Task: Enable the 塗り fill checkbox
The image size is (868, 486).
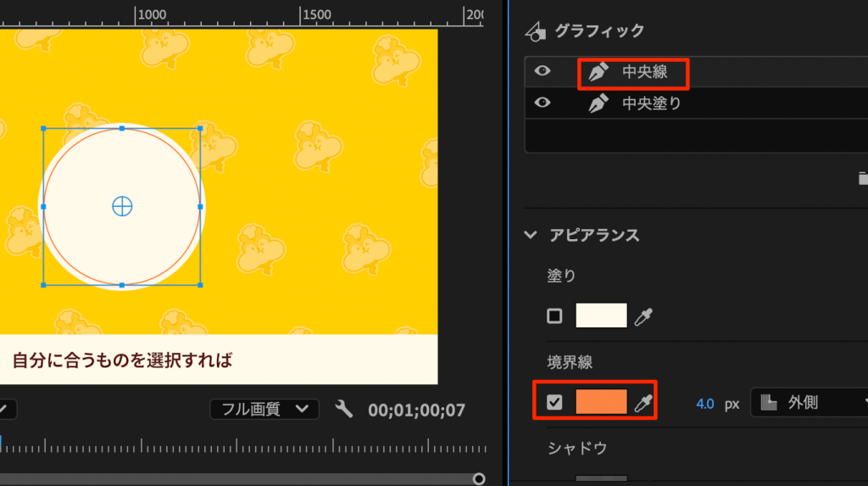Action: click(x=554, y=316)
